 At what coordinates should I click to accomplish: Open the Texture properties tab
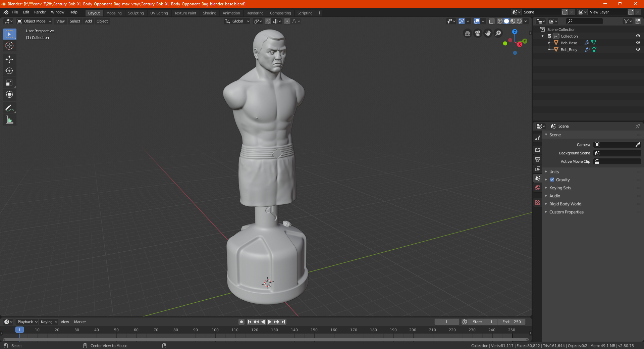[x=538, y=202]
